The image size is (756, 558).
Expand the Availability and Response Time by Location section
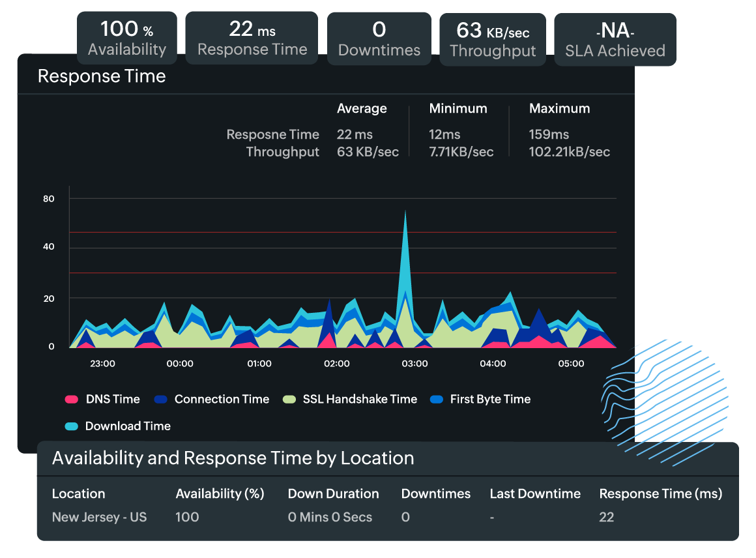233,458
